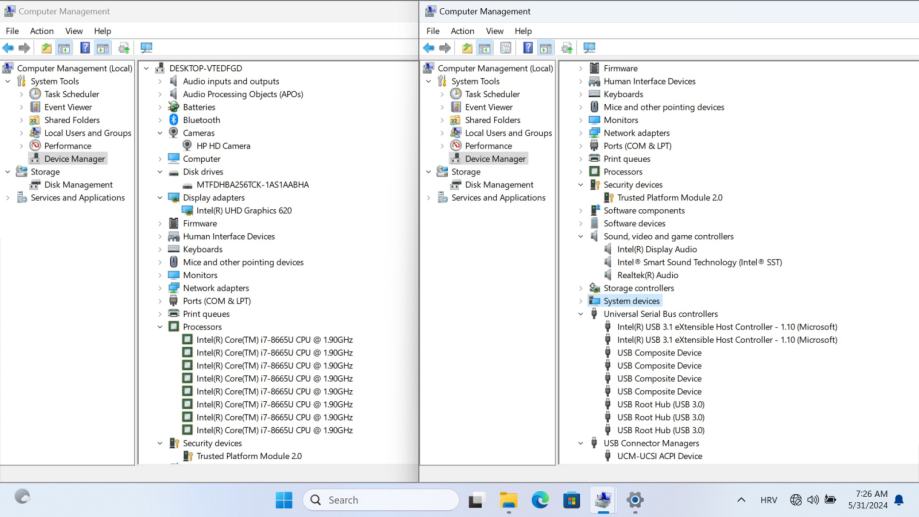Image resolution: width=919 pixels, height=517 pixels.
Task: Select Disk Management in left window sidebar
Action: (79, 185)
